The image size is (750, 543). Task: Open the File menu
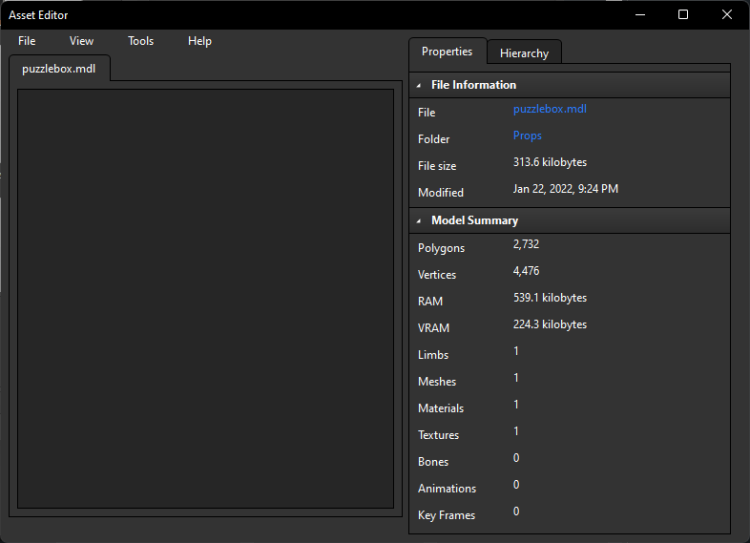tap(27, 41)
